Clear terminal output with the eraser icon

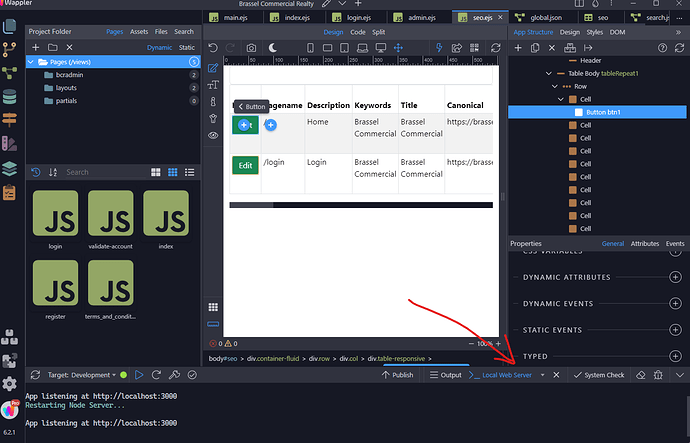(641, 375)
